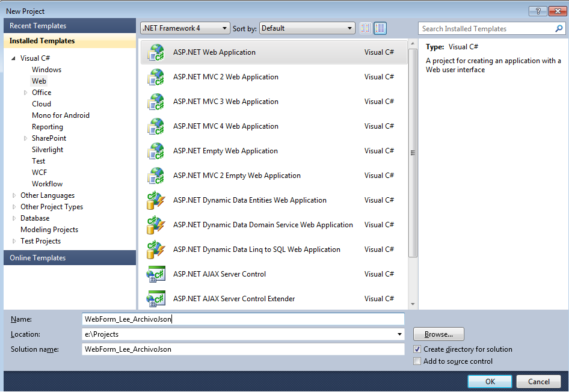Expand the Test Projects node
The height and width of the screenshot is (392, 569).
14,241
